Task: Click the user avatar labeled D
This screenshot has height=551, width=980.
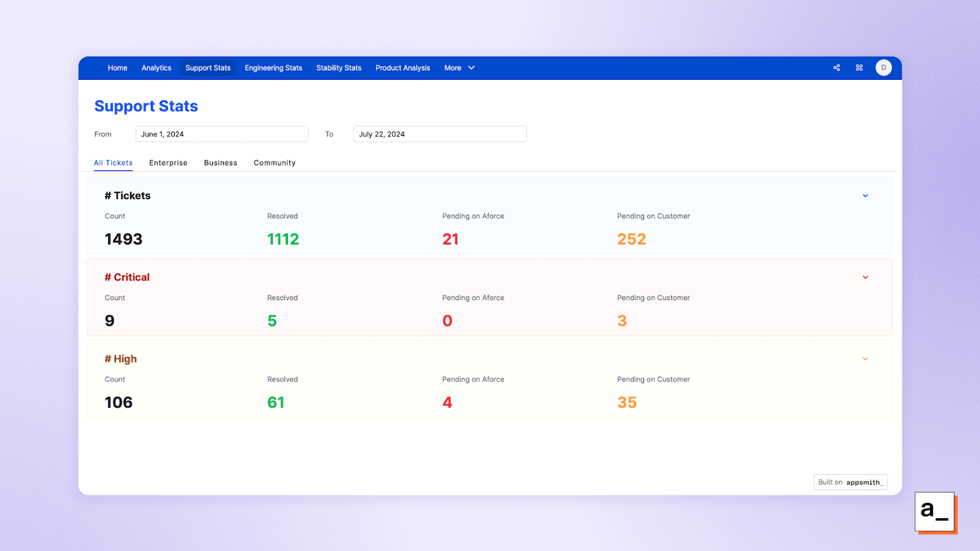Action: [883, 68]
